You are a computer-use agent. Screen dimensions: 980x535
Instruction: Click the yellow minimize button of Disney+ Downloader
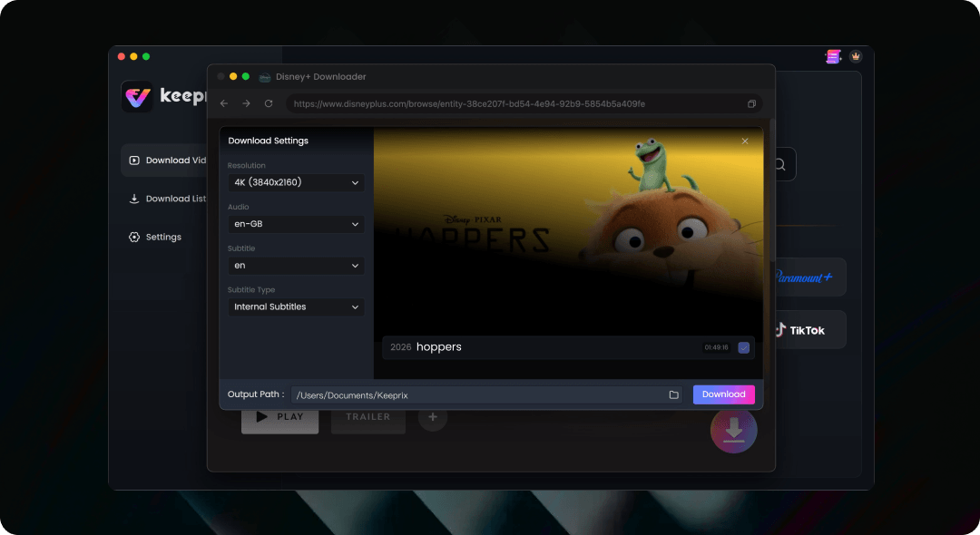click(233, 76)
